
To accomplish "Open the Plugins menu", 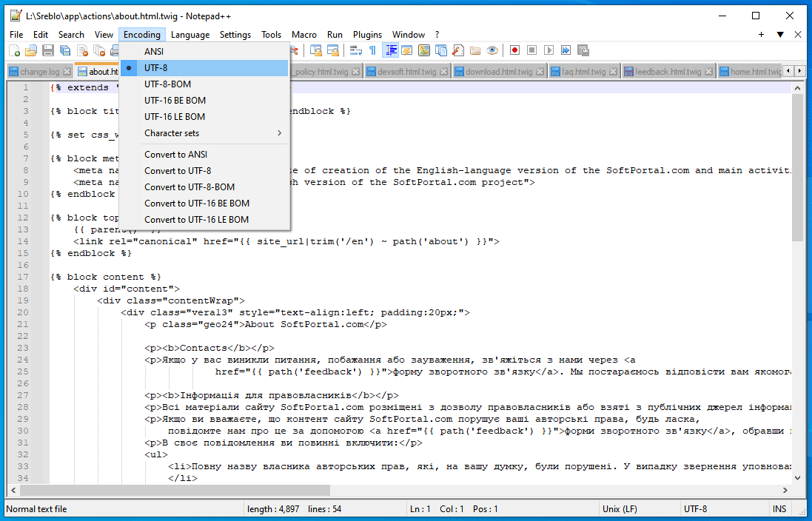I will [x=367, y=35].
